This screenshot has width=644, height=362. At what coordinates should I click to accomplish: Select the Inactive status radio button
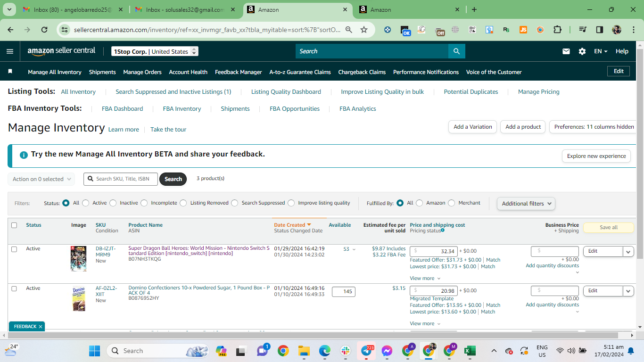pyautogui.click(x=113, y=203)
